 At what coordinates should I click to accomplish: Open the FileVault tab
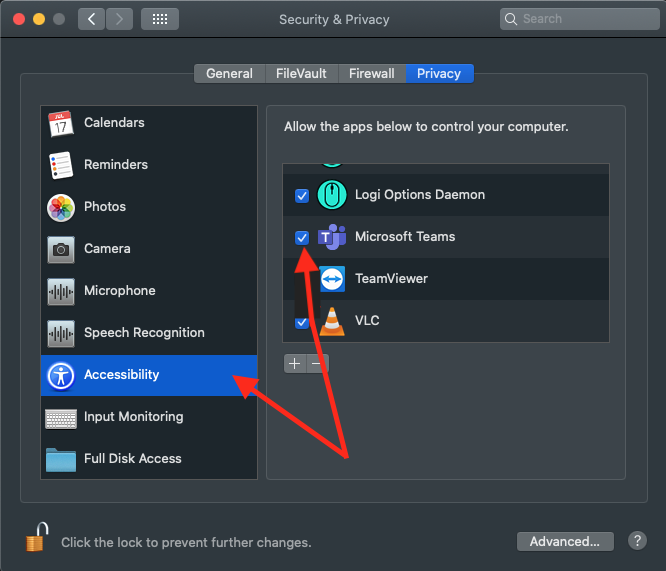pyautogui.click(x=300, y=74)
